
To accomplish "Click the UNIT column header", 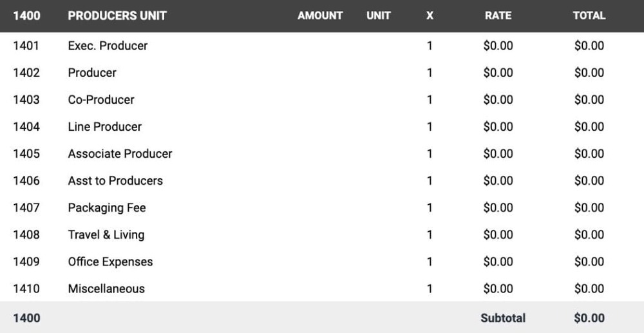I will click(x=379, y=15).
